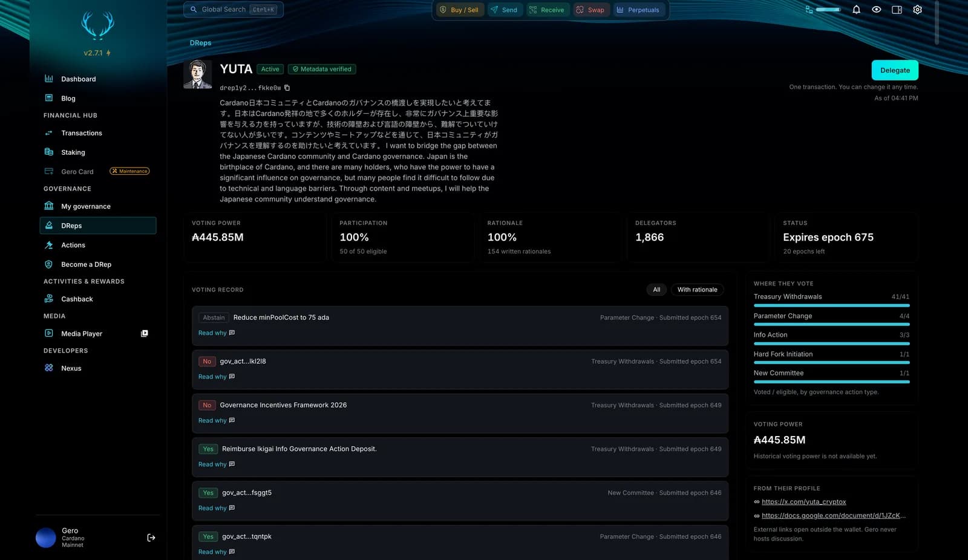Select the DReps sidebar item

click(x=98, y=226)
